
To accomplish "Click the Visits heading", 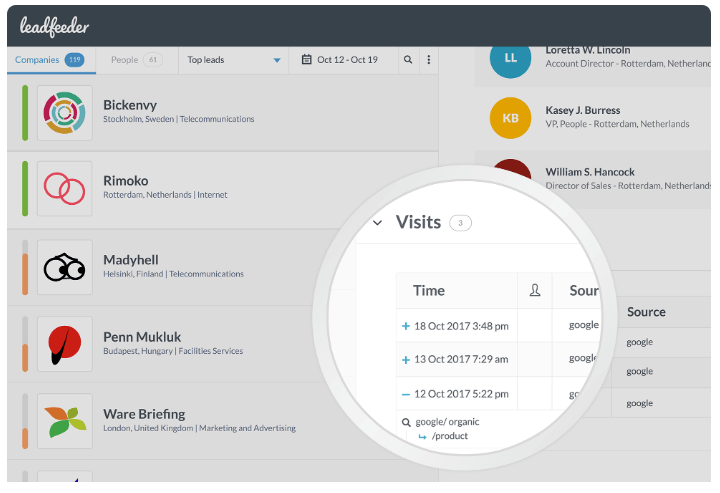I will [x=418, y=222].
